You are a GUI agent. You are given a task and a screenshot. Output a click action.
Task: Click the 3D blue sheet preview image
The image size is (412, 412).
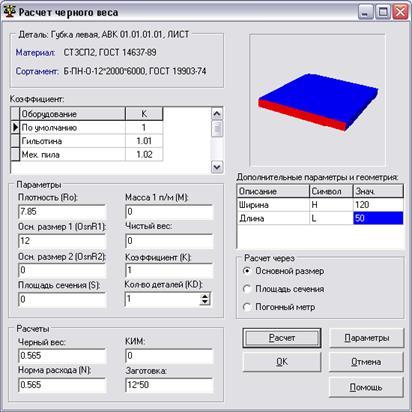318,101
